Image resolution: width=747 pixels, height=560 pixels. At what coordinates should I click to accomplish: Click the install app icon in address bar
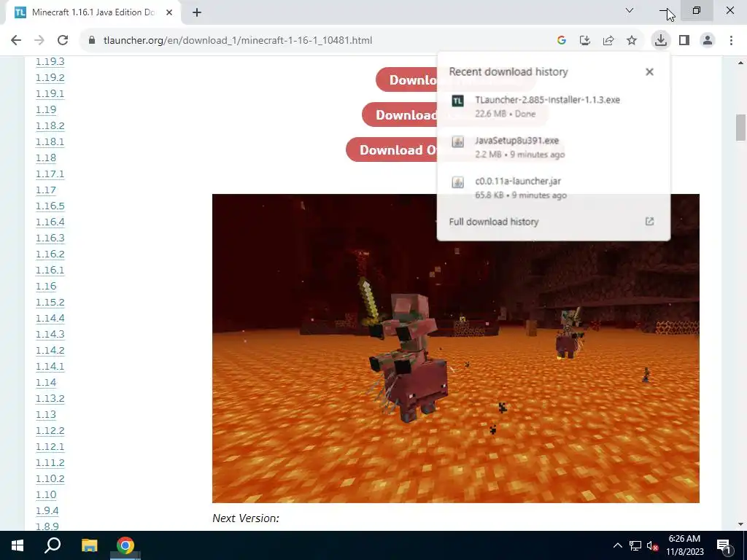click(584, 41)
